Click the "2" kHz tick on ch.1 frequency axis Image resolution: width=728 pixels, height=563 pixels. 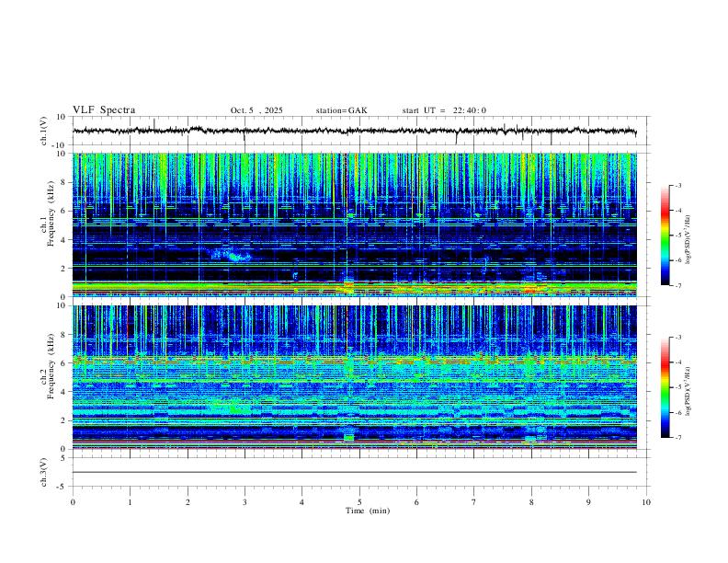pos(63,269)
